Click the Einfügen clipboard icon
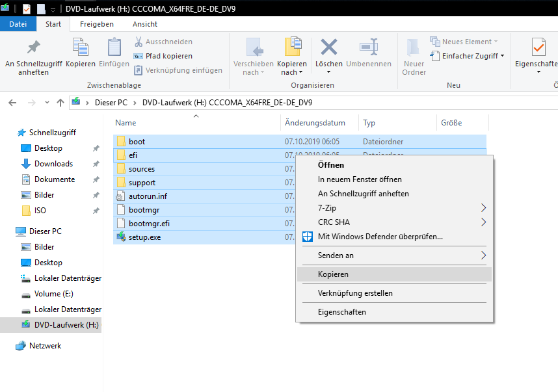Viewport: 558px width, 392px height. [114, 47]
